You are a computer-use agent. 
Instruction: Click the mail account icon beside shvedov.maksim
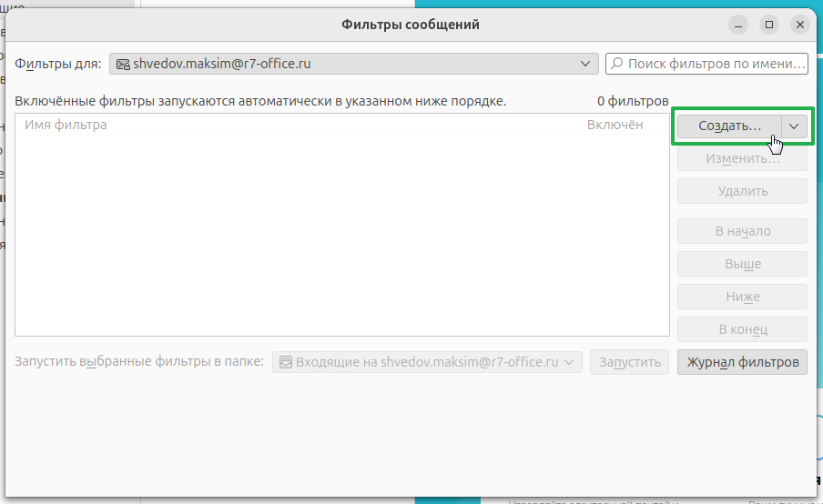point(122,64)
